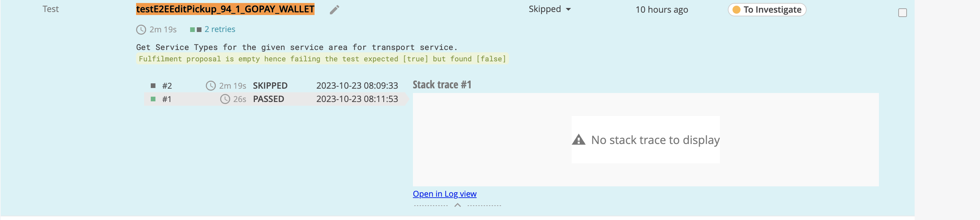Open the To Investigate status selector
The image size is (980, 220).
tap(766, 9)
